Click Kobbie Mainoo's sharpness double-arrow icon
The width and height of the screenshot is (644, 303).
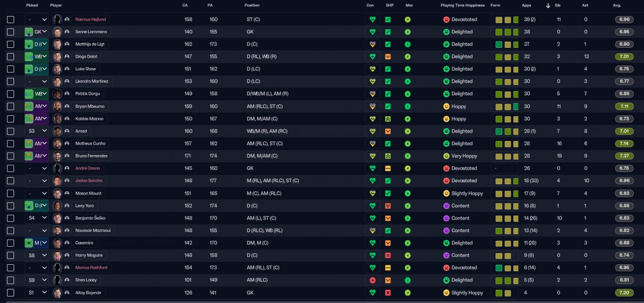pos(388,119)
